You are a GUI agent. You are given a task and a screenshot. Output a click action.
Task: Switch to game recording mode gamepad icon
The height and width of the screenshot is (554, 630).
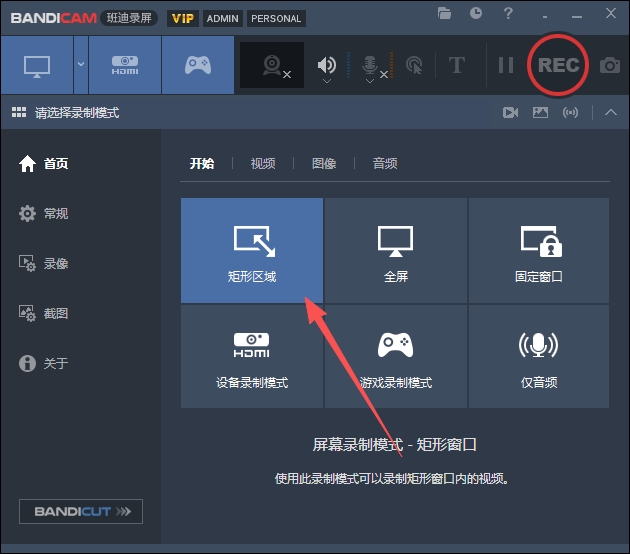pyautogui.click(x=198, y=65)
